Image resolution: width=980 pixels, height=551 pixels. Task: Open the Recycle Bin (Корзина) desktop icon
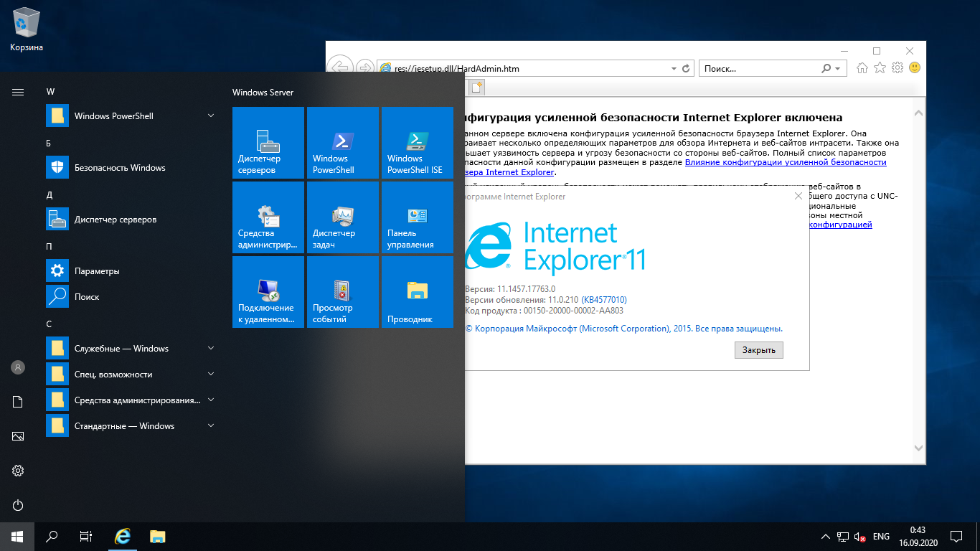point(27,30)
